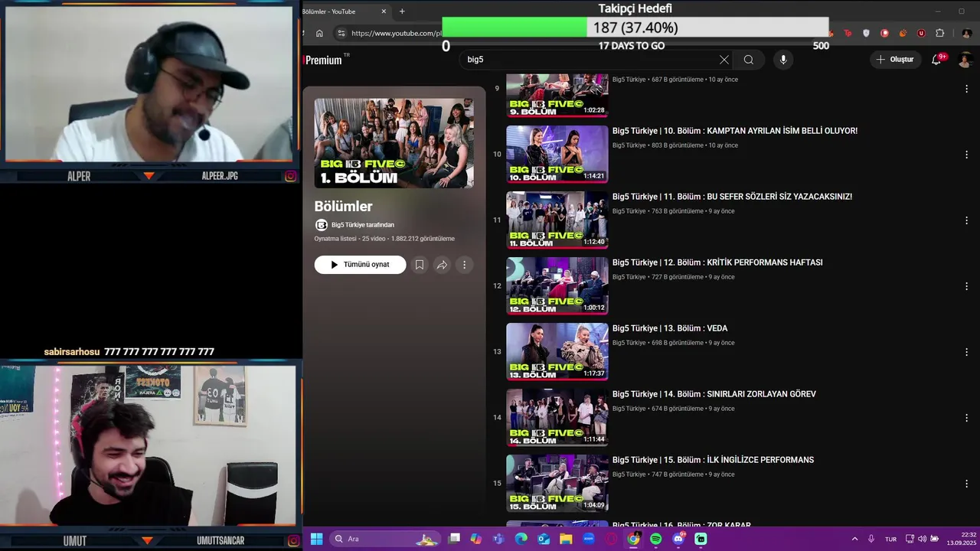Start voice search with microphone icon

pos(782,60)
